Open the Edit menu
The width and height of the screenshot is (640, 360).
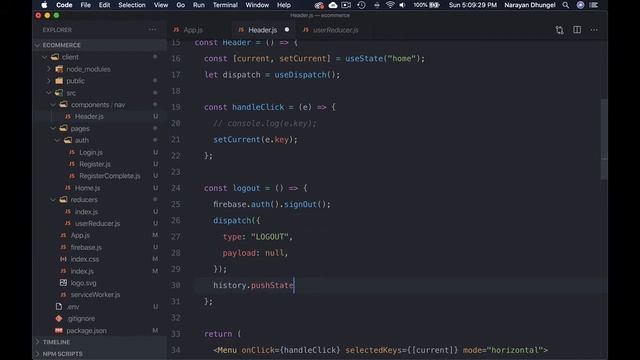pos(104,5)
